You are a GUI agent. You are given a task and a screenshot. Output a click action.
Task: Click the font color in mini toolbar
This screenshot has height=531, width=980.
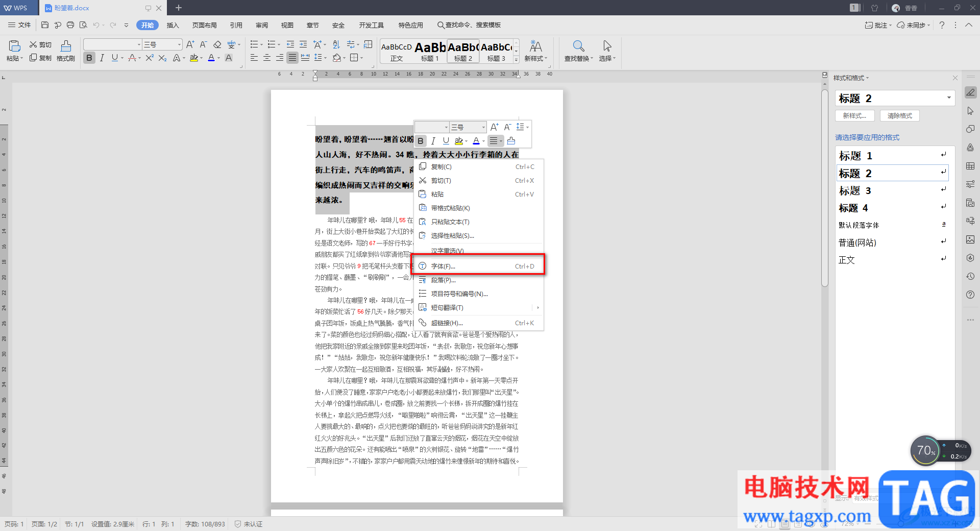[476, 141]
